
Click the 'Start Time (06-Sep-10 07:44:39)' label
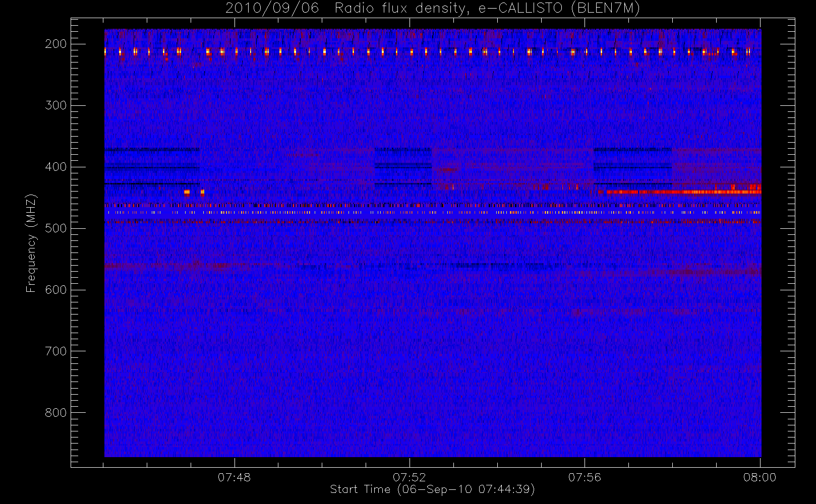(x=432, y=489)
